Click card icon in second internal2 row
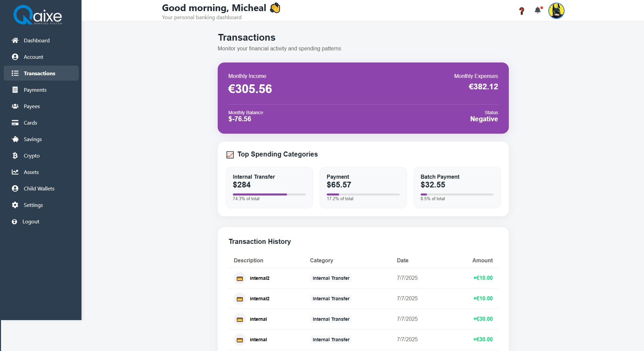The width and height of the screenshot is (644, 351). [240, 299]
